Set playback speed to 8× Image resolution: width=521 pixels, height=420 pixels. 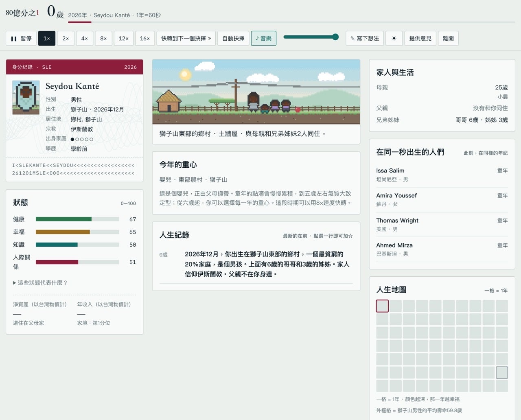pyautogui.click(x=104, y=38)
